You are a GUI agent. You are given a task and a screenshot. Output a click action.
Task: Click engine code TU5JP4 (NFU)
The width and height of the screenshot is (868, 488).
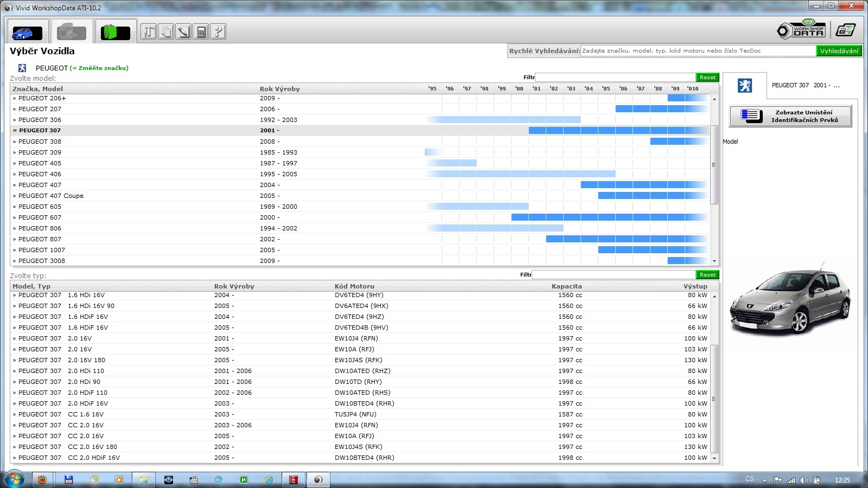click(x=355, y=414)
